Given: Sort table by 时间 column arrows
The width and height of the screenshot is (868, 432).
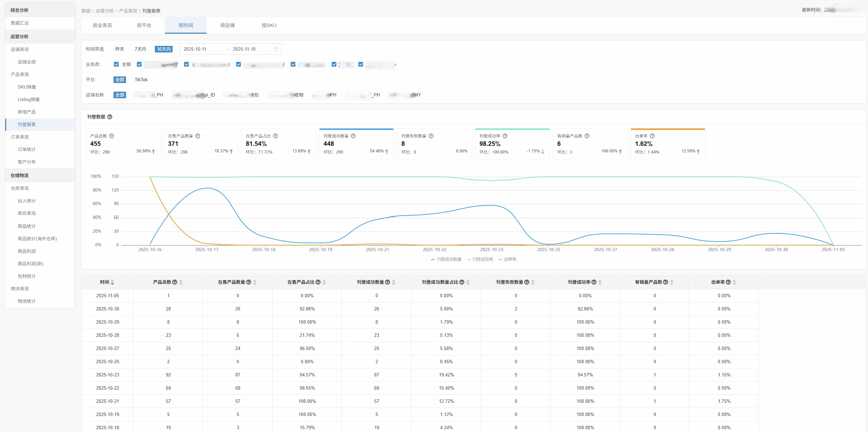Looking at the screenshot, I should click(x=112, y=282).
